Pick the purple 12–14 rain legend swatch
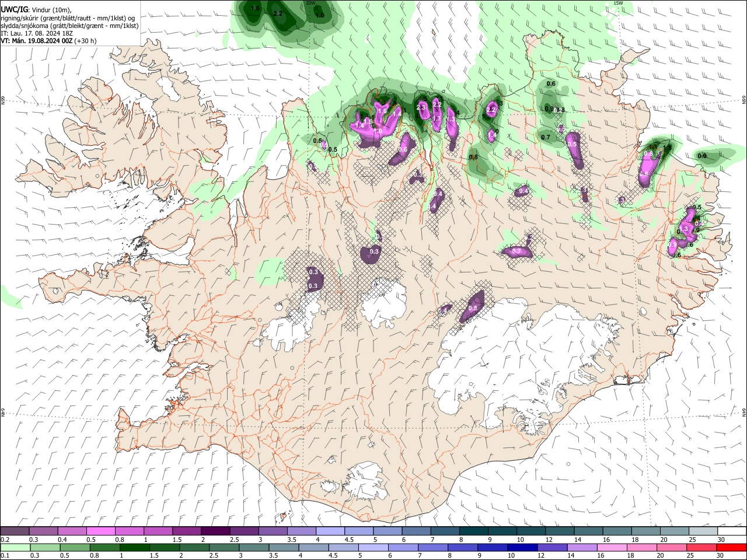 [552, 548]
